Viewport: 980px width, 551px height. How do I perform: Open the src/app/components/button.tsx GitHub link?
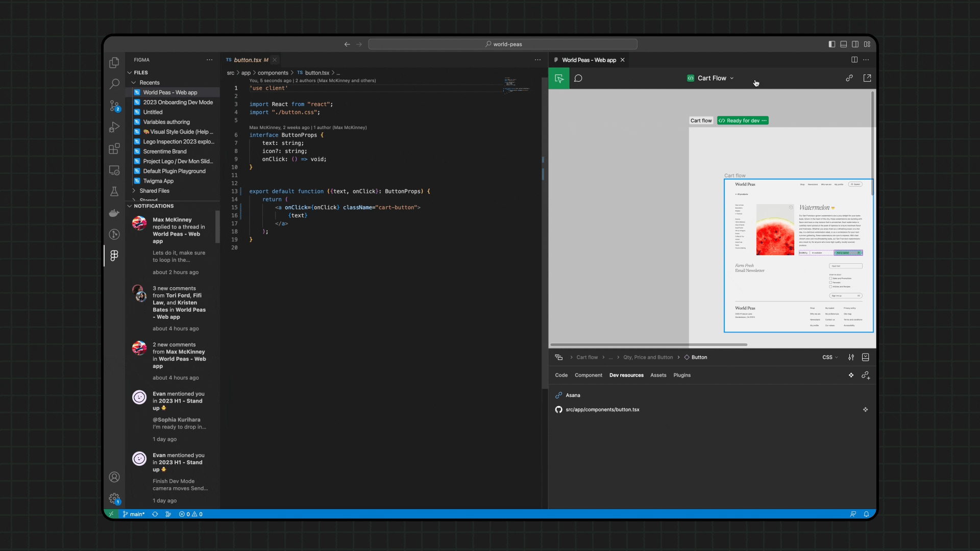602,409
